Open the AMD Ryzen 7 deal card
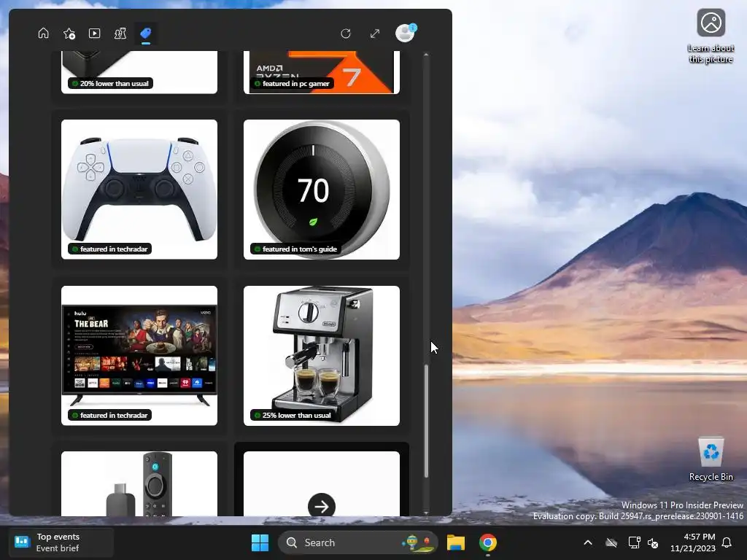Screen dimensions: 747x560 pyautogui.click(x=322, y=72)
